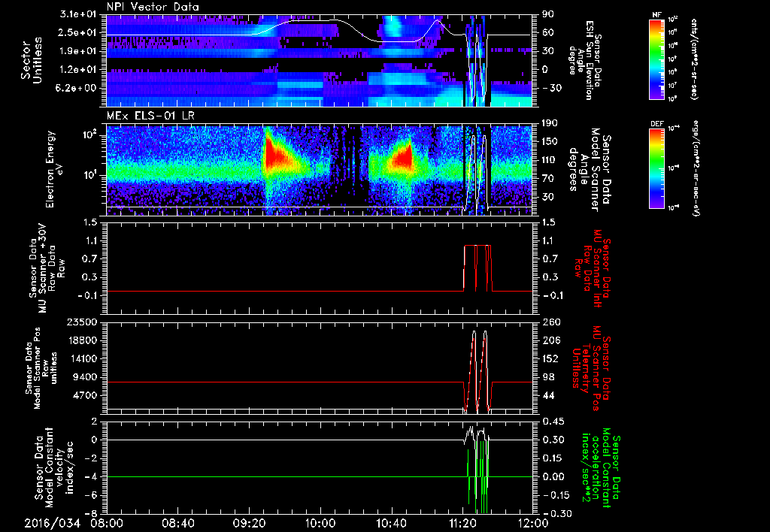The width and height of the screenshot is (770, 532).
Task: Click the "MU Scanner +30V Raw Data" axis title
Action: 47,268
